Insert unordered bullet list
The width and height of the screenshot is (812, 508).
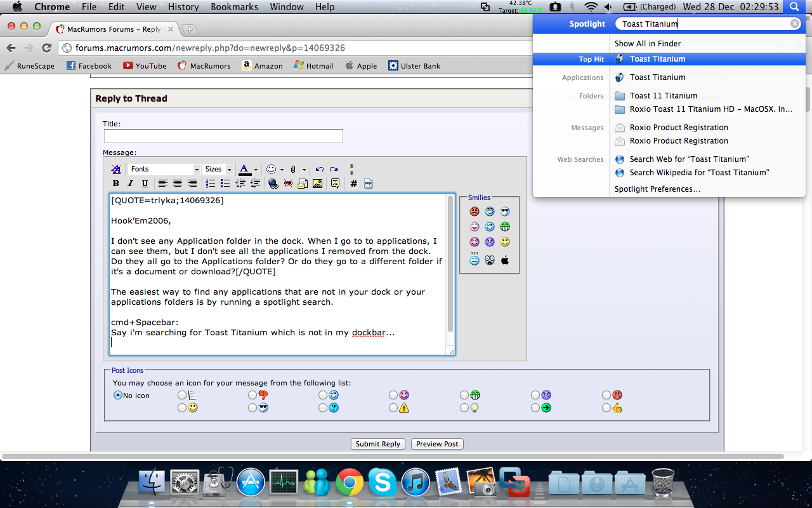(x=225, y=184)
